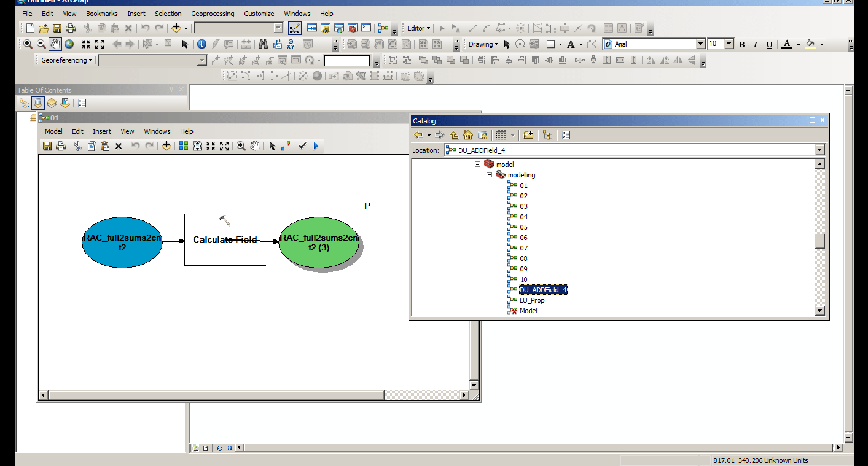Open the Location dropdown in Catalog

pos(819,149)
